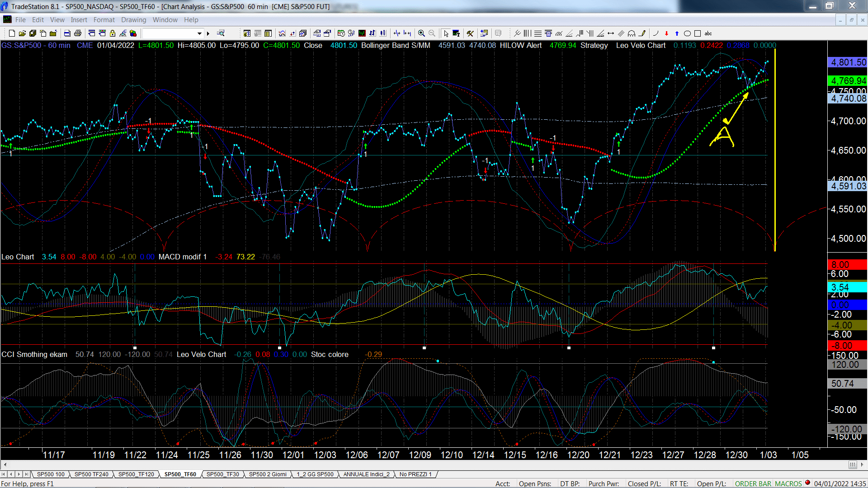Click the hammer format tools icon
This screenshot has width=868, height=488.
coord(470,33)
